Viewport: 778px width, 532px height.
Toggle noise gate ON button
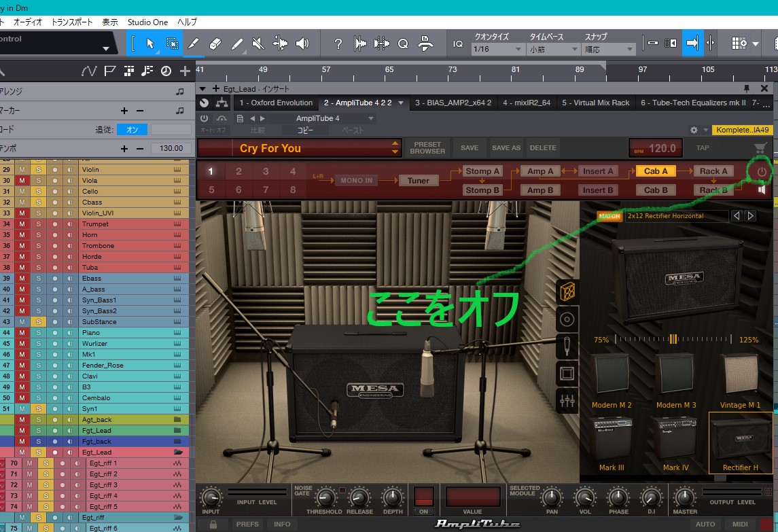tap(423, 511)
